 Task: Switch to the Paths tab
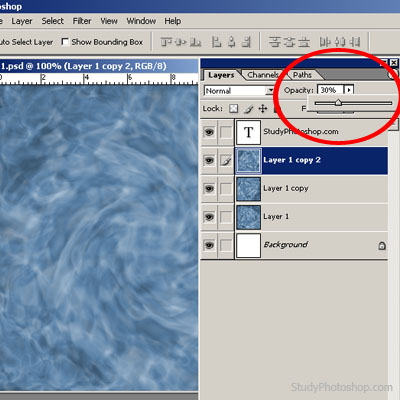302,75
